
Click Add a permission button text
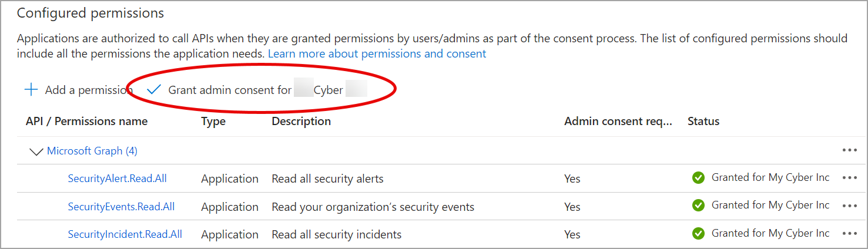click(x=89, y=90)
